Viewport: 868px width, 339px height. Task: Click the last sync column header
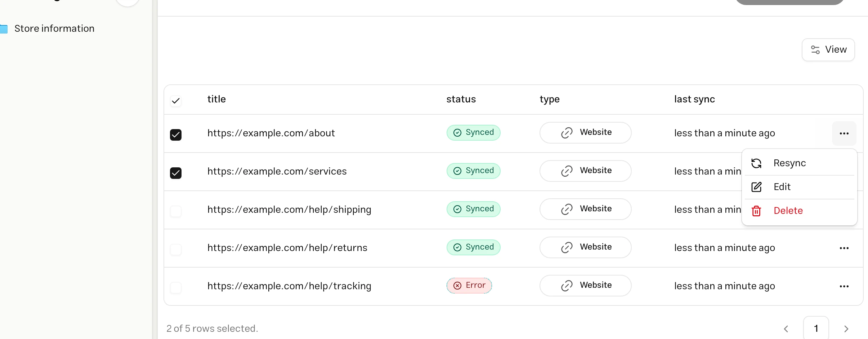point(694,99)
